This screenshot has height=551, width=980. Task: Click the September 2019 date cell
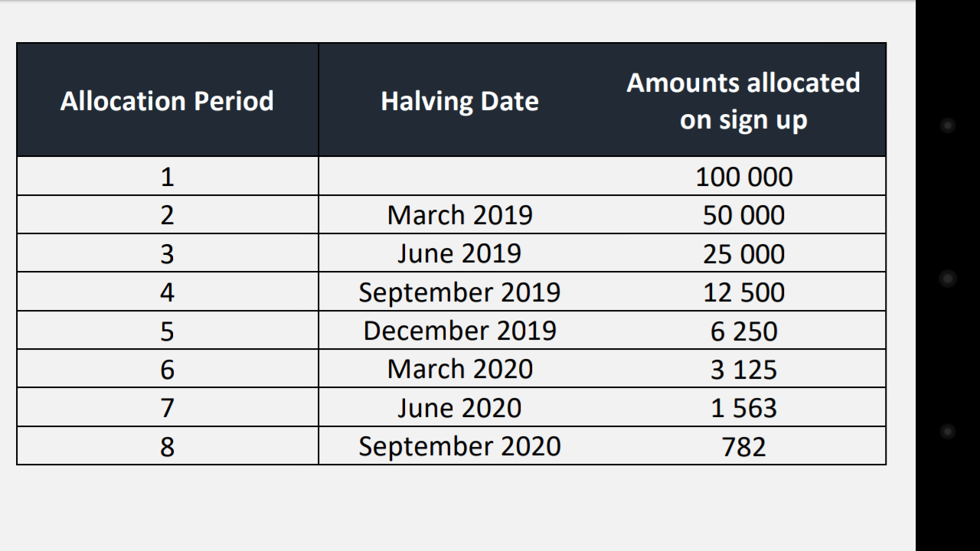pos(459,292)
